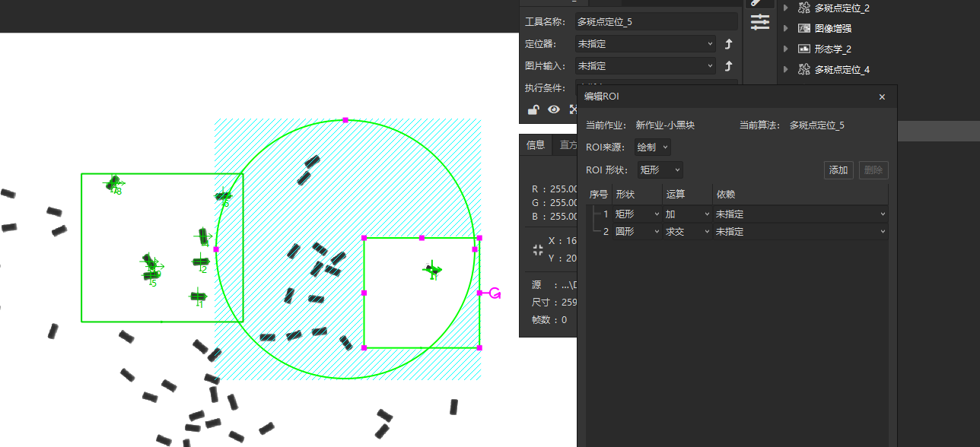980x447 pixels.
Task: Click the magenta rotate handle on ROI
Action: (495, 293)
